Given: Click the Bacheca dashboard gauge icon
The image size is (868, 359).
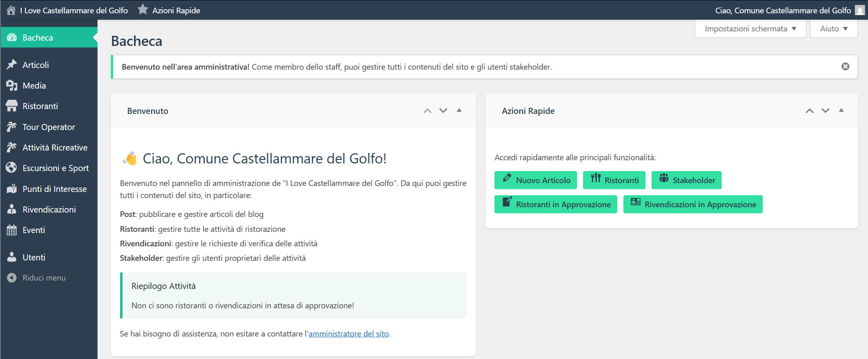Looking at the screenshot, I should click(12, 37).
